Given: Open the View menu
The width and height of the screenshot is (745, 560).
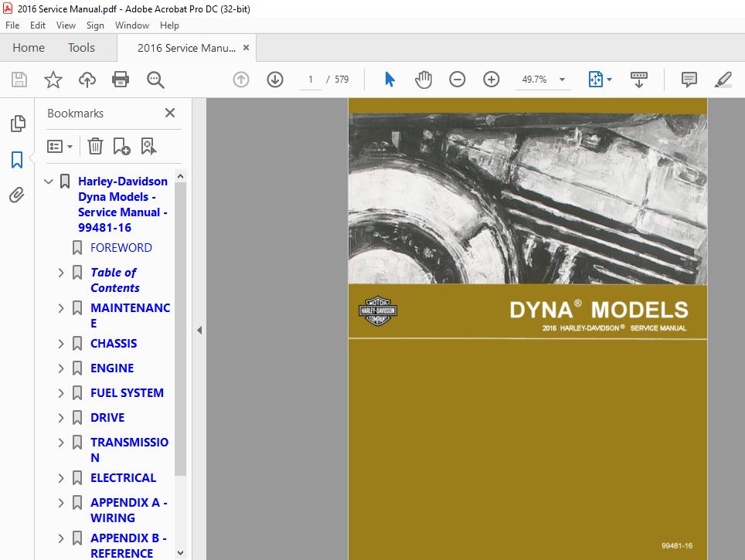Looking at the screenshot, I should pos(66,25).
